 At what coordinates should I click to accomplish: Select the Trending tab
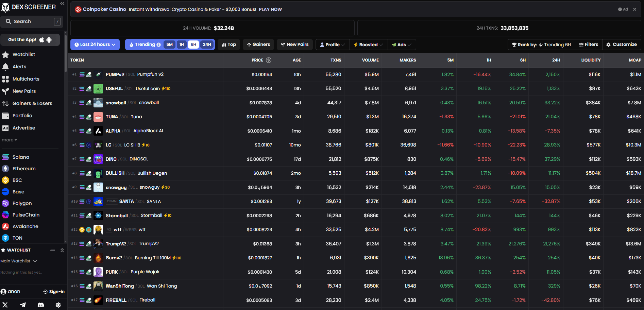(145, 45)
